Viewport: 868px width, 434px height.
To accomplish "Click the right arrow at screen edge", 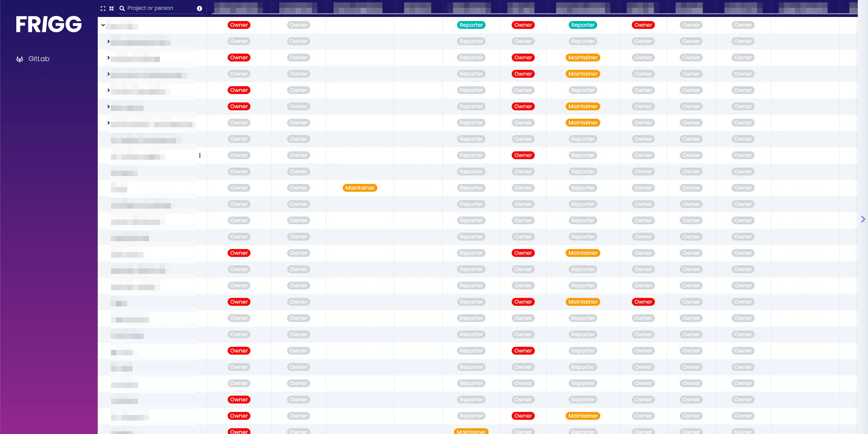I will (x=863, y=219).
